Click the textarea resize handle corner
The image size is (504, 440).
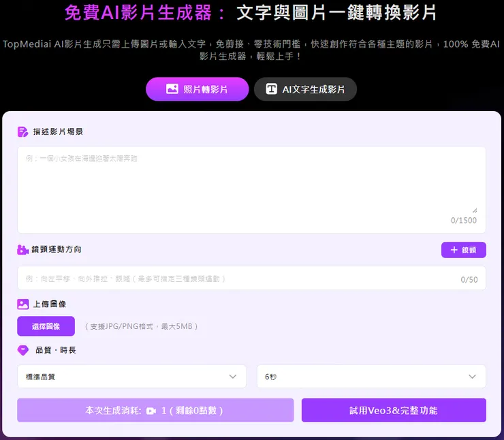[475, 210]
